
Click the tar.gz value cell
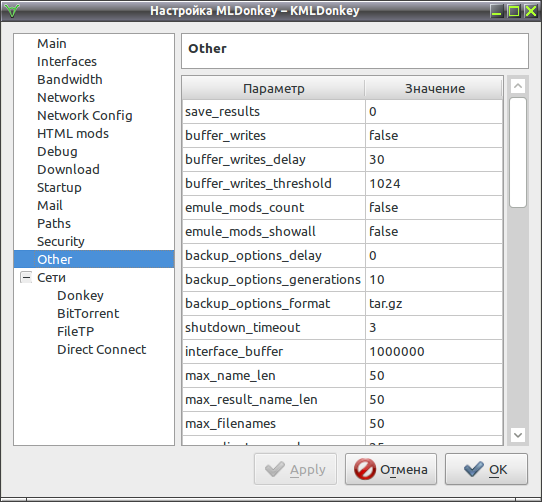434,304
